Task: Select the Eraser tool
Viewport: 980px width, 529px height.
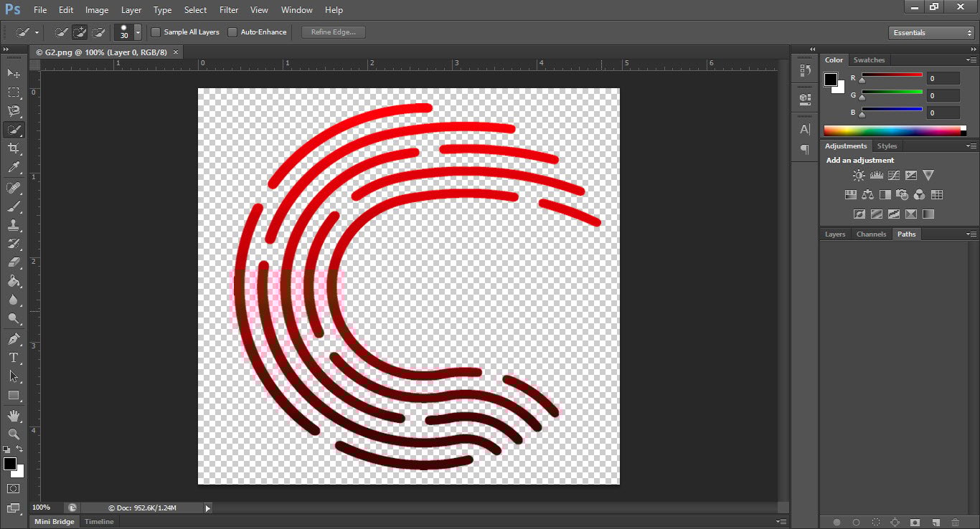Action: coord(14,262)
